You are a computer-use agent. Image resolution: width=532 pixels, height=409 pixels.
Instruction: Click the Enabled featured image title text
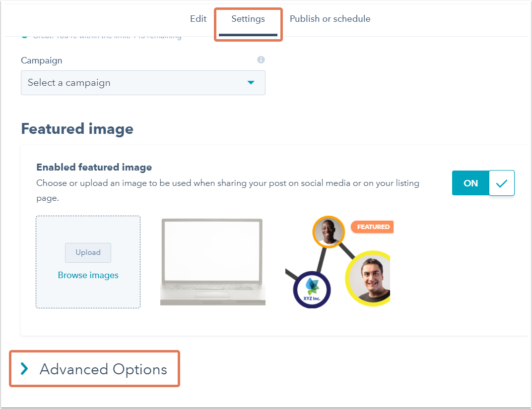tap(94, 167)
